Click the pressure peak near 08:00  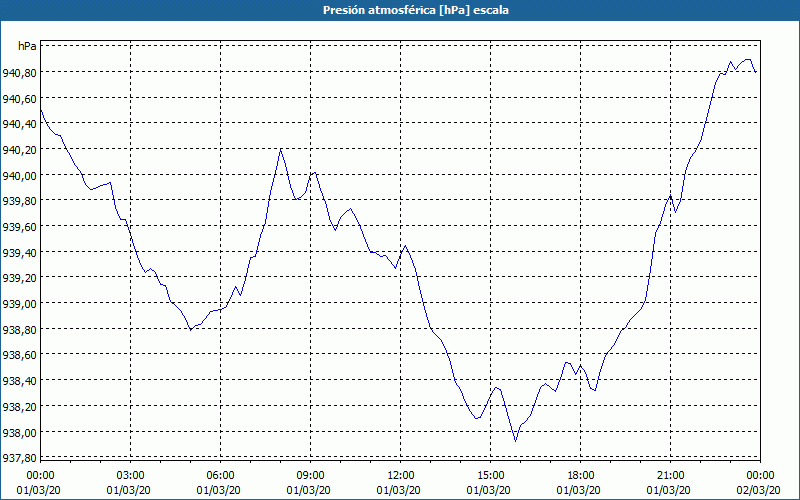tap(281, 149)
